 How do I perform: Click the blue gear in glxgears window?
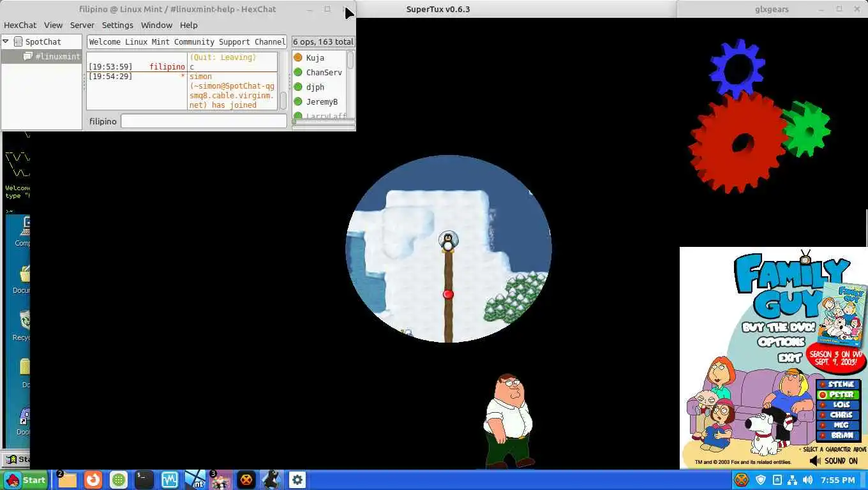pyautogui.click(x=737, y=68)
